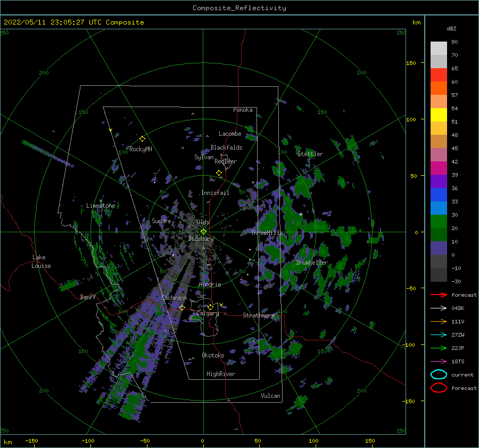Click the red forecast arrow in the legend

pos(439,295)
